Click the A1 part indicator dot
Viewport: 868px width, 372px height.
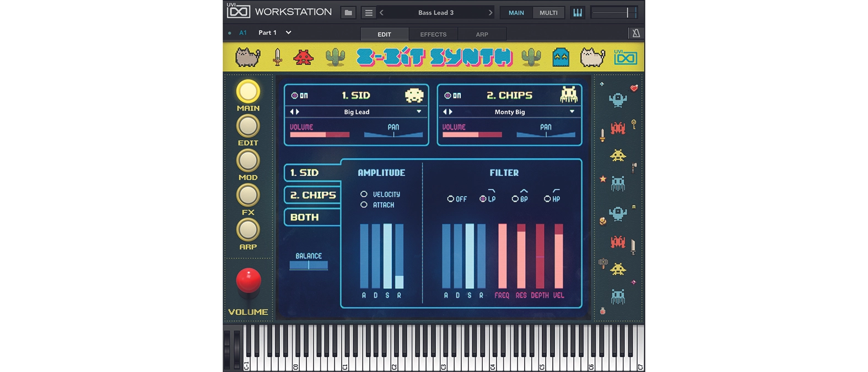(230, 33)
